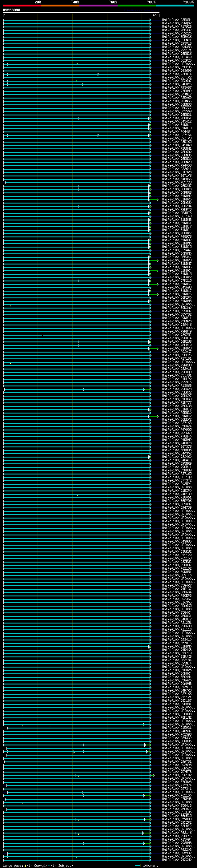
Task: Click the UniRef100_C6ZP25 label
Action: coord(177,60)
